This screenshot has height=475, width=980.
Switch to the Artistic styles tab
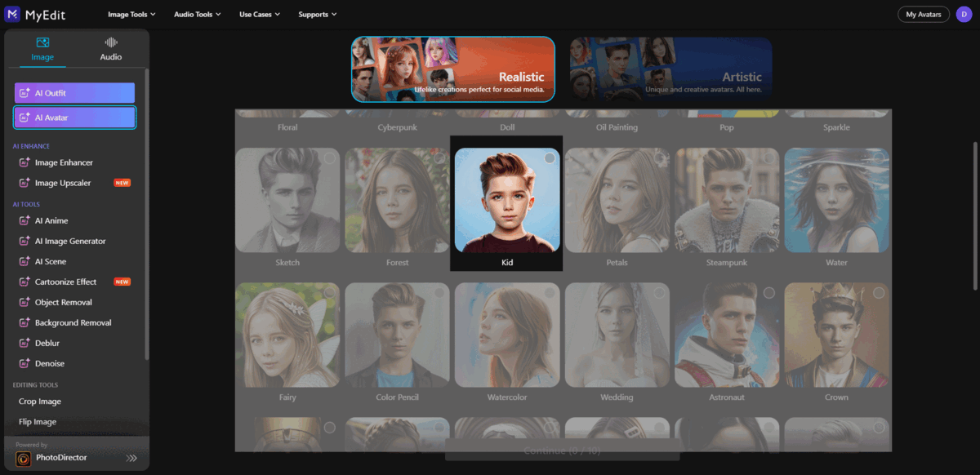670,69
